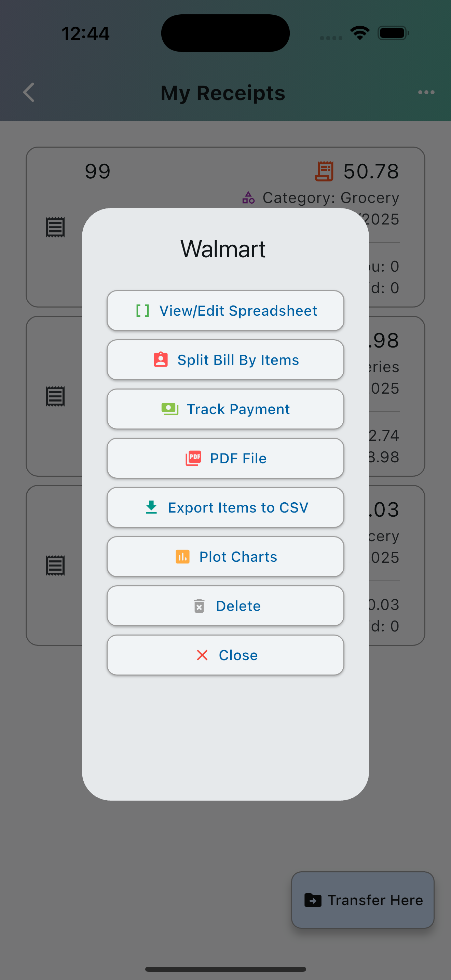Tap the orange bar chart icon
This screenshot has height=980, width=451.
(x=182, y=557)
